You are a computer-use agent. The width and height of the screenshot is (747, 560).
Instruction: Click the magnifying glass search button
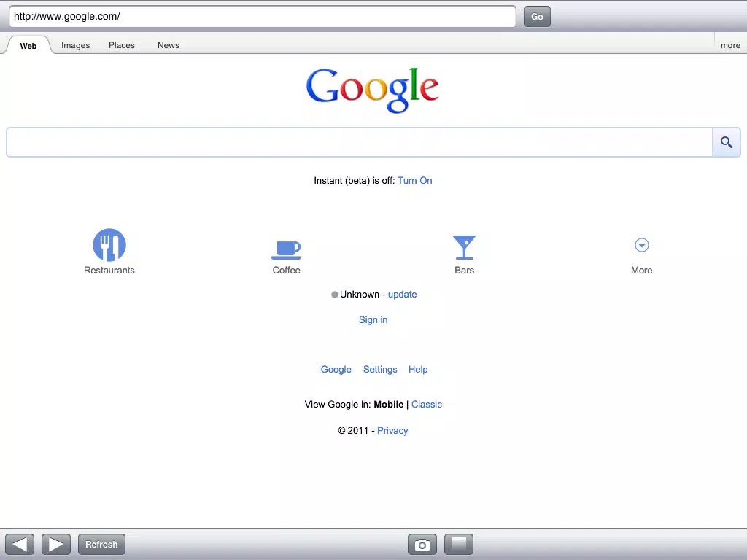point(726,142)
